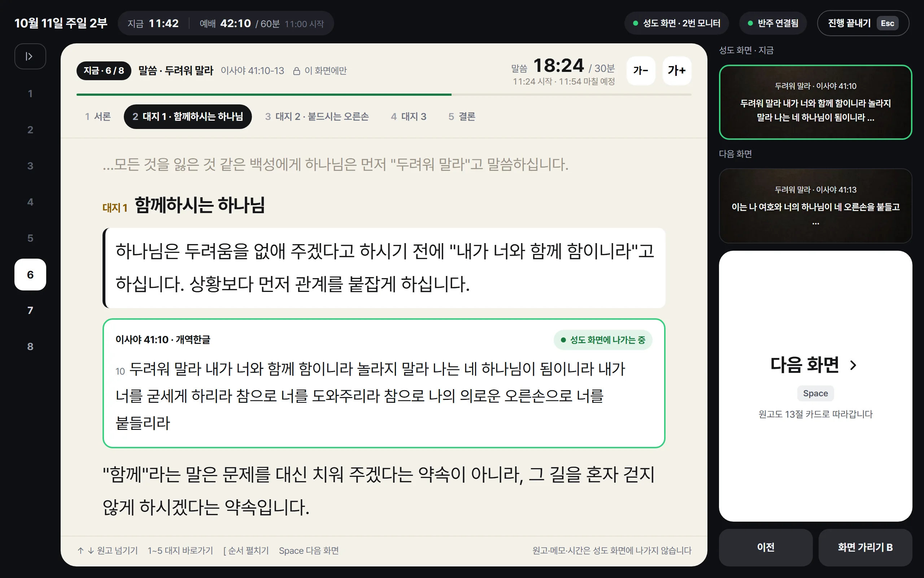Jump to order item 1 in sidebar

(x=30, y=94)
